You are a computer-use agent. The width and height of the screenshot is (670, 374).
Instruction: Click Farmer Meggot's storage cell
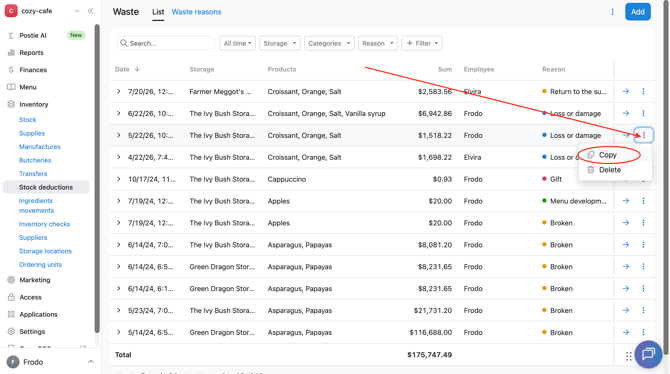(x=220, y=91)
